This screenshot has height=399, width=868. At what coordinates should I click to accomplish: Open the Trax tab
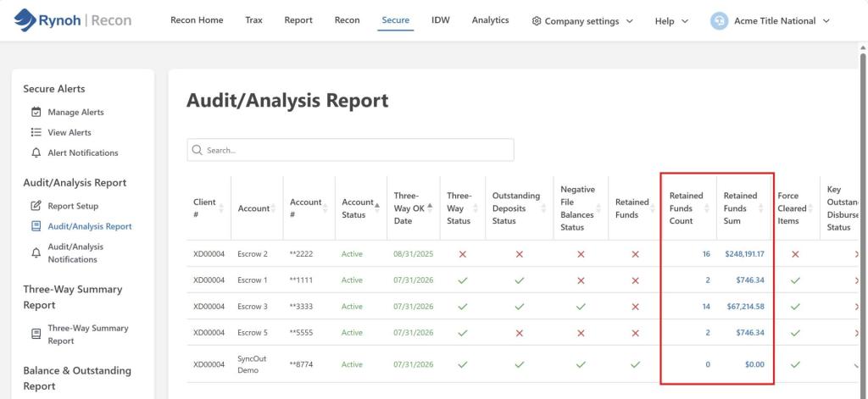(x=253, y=20)
